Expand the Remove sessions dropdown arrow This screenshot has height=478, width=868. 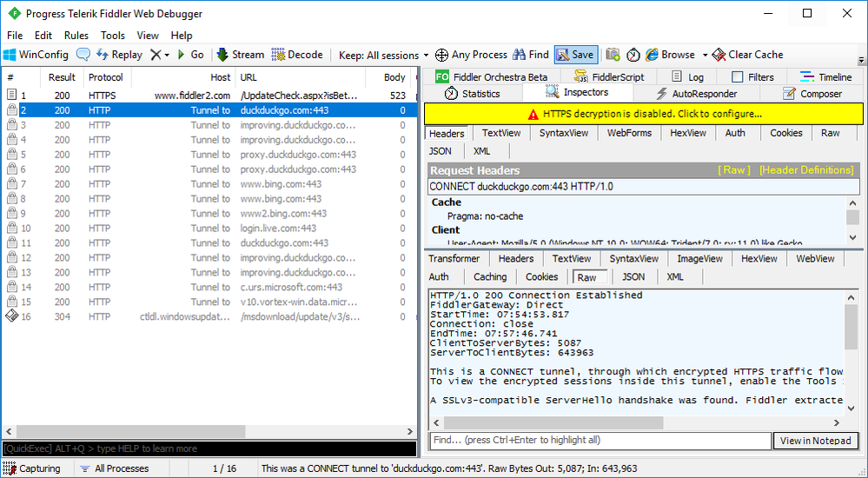(167, 56)
